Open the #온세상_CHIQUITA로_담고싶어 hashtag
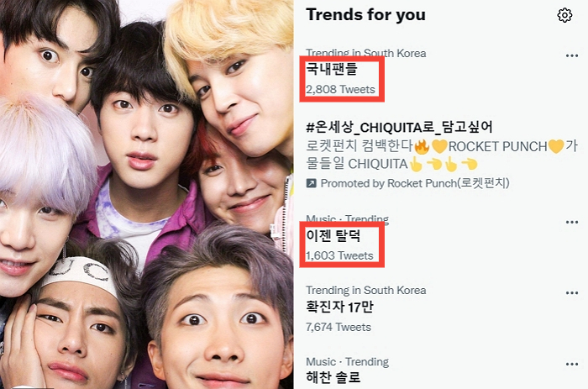Viewport: 588px width, 389px height. pos(399,128)
